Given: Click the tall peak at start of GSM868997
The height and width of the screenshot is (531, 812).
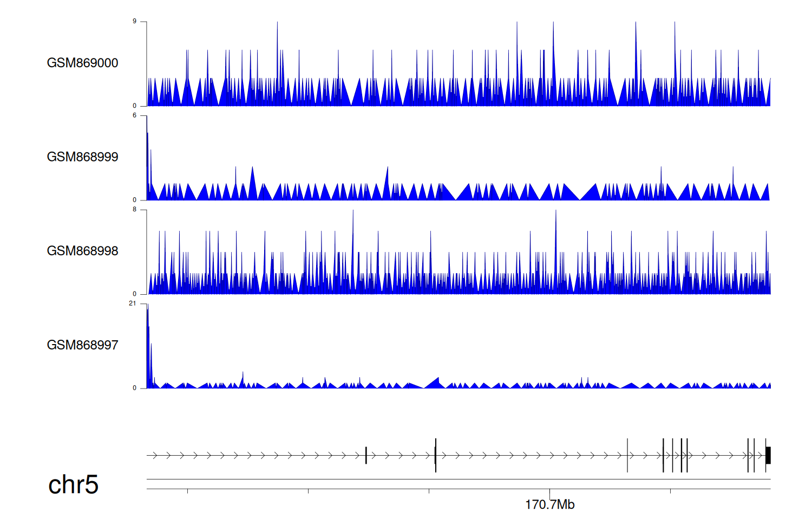Looking at the screenshot, I should 147,347.
